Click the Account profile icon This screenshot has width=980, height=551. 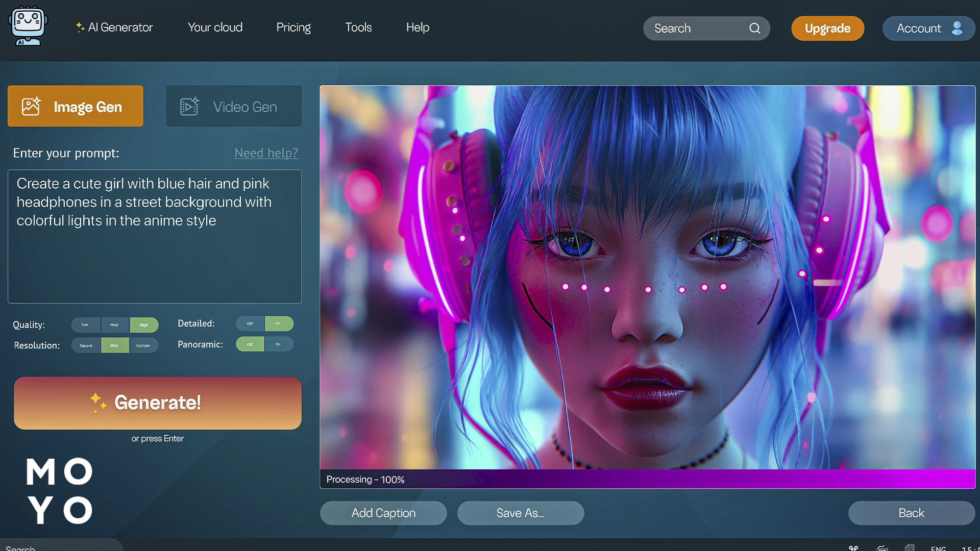point(957,28)
